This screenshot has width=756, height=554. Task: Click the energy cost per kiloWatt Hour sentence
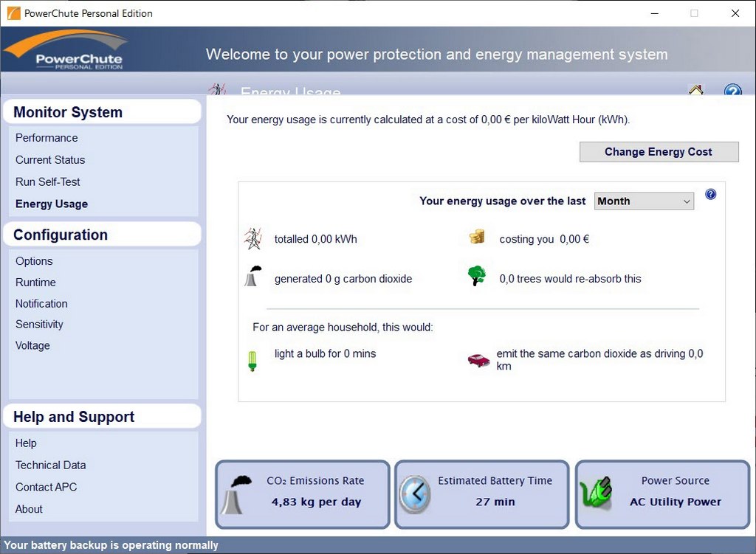click(x=428, y=120)
